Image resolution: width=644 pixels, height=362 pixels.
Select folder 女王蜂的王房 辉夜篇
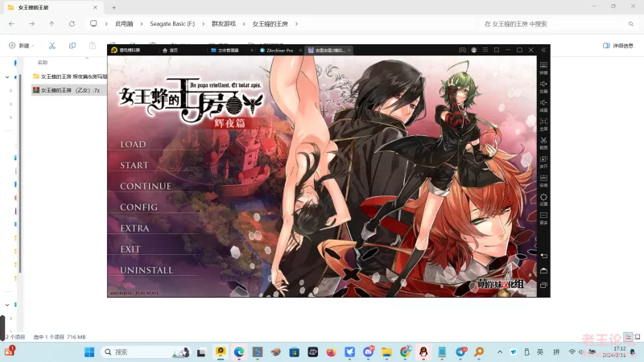tap(69, 76)
